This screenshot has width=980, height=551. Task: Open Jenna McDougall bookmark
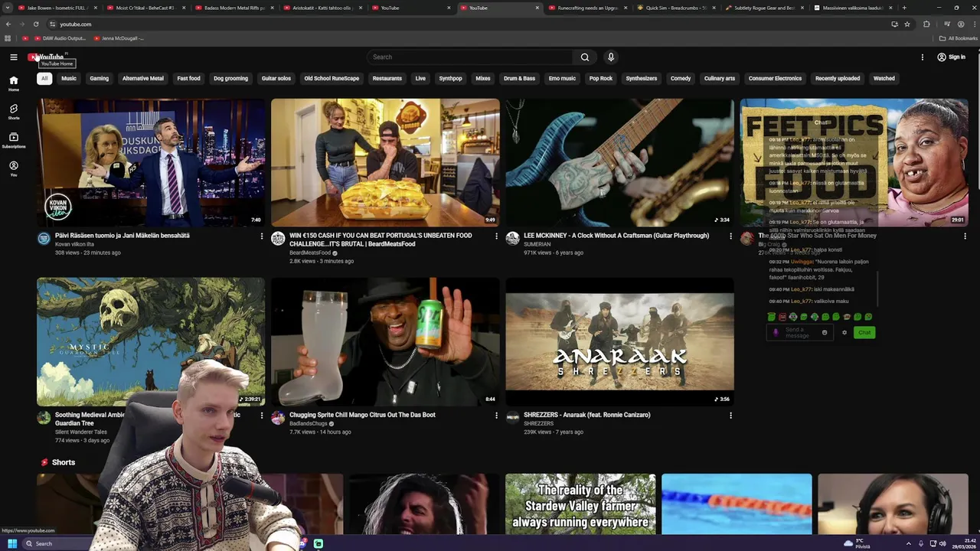click(118, 38)
